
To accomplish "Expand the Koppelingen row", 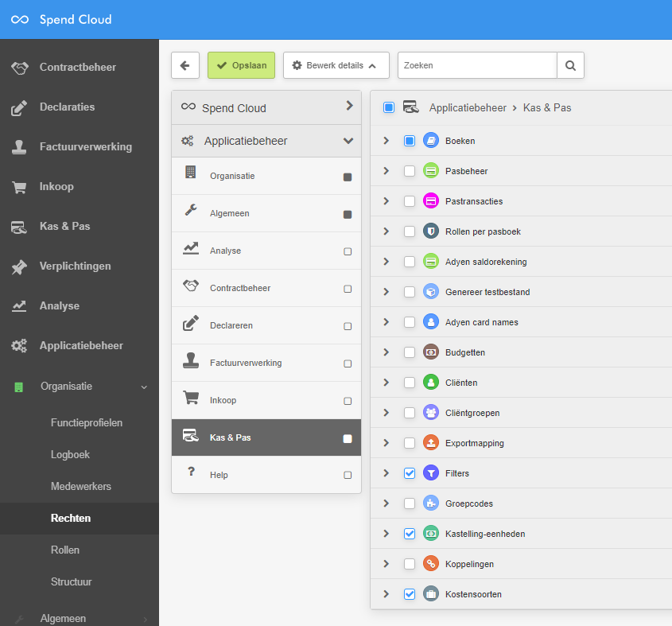I will coord(386,564).
